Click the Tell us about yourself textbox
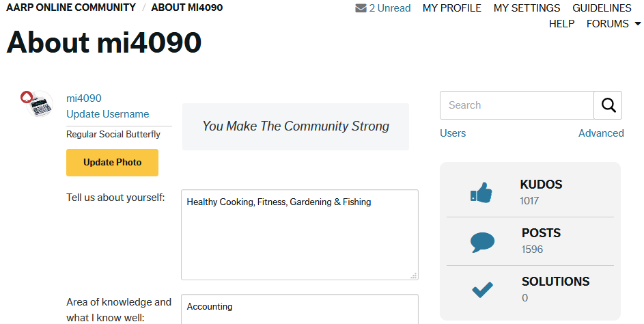The image size is (644, 324). (x=299, y=234)
